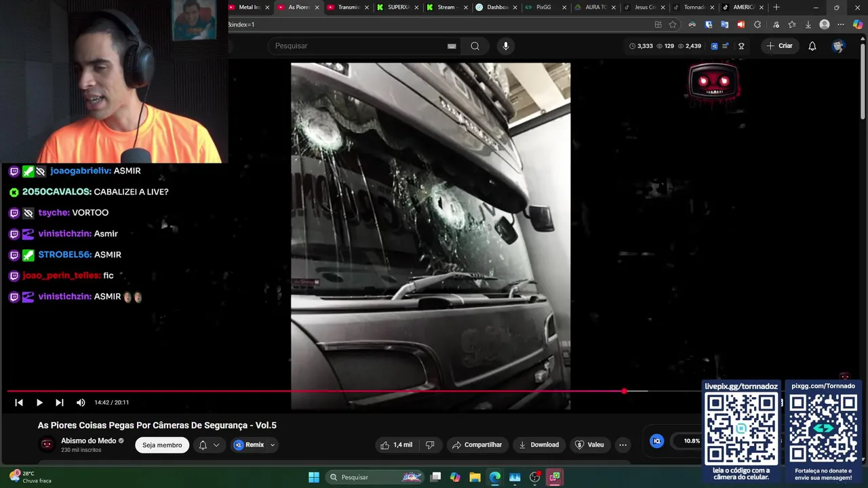Like the video showing 1,4 mil
The width and height of the screenshot is (868, 488).
point(396,445)
